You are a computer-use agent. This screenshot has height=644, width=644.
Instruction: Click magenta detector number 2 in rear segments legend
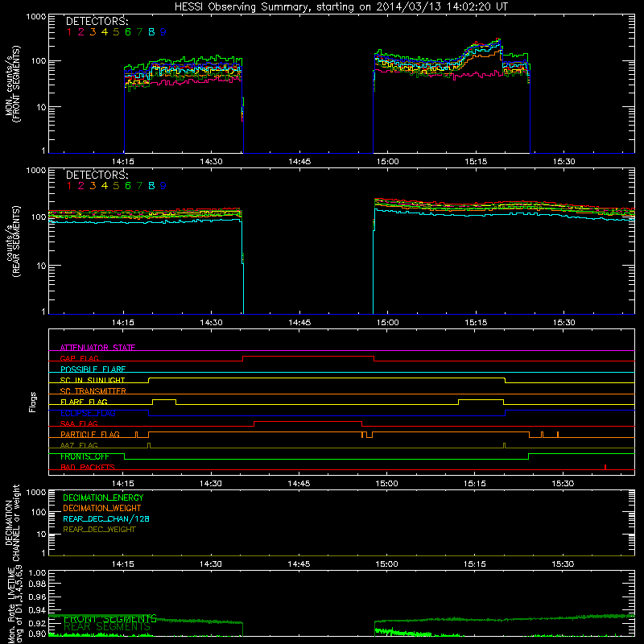(81, 186)
